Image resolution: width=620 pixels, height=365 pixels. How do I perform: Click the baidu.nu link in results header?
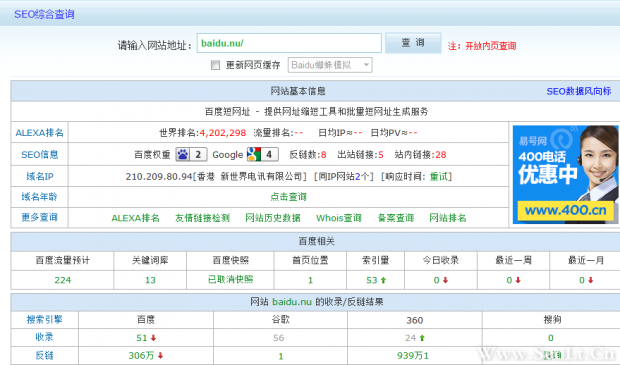click(292, 302)
